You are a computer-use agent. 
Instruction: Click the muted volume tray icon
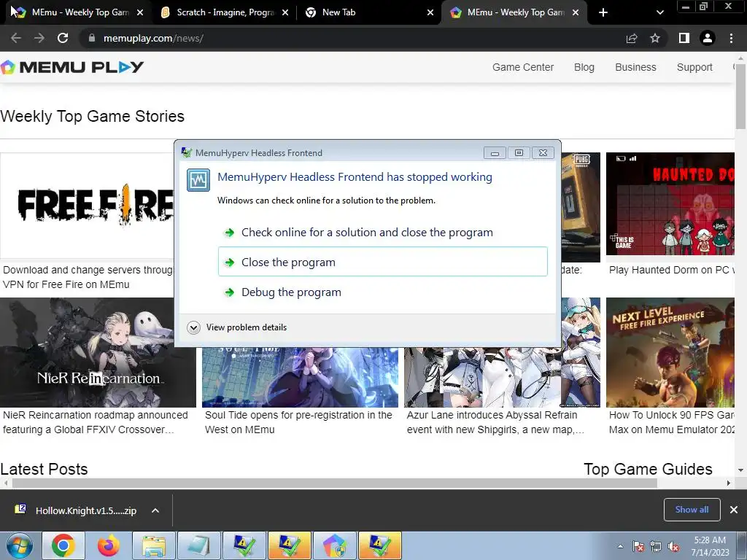pos(673,546)
